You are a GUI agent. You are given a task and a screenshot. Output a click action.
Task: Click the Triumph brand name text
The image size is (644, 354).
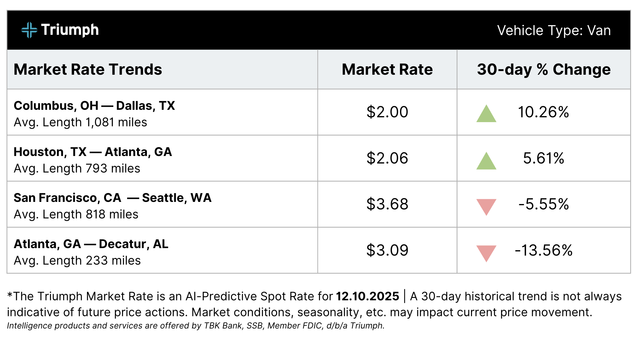click(70, 30)
